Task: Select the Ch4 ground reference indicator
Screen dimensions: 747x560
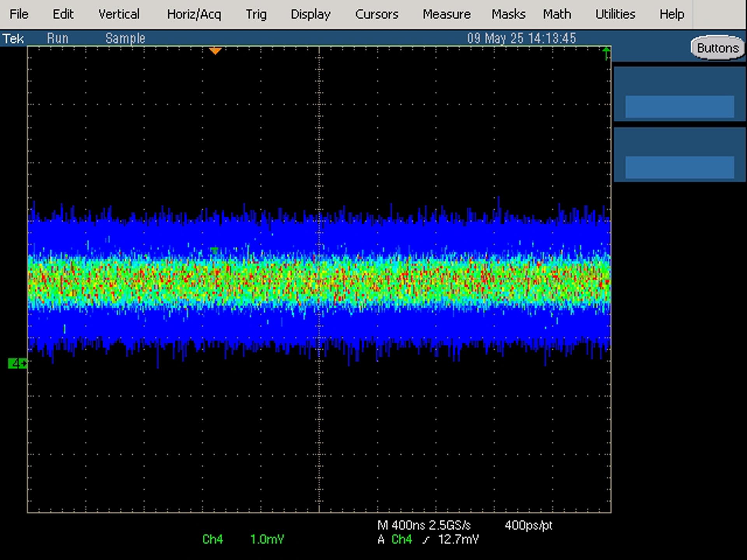Action: coord(18,364)
